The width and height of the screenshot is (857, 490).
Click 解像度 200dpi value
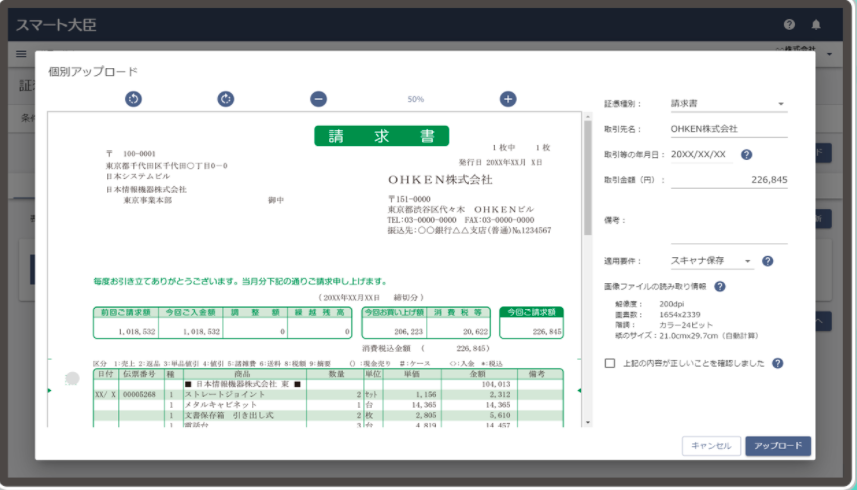pyautogui.click(x=671, y=304)
